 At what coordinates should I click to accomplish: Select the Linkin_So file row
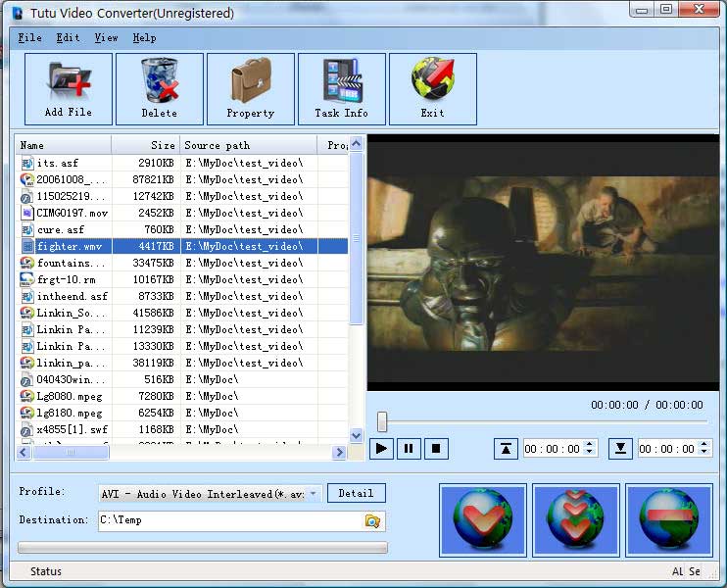click(182, 313)
